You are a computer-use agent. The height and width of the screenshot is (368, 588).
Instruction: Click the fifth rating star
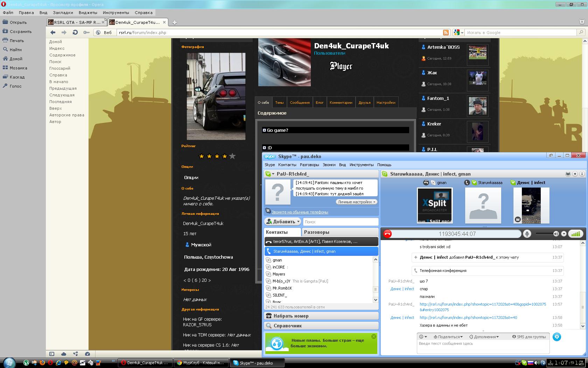(232, 156)
